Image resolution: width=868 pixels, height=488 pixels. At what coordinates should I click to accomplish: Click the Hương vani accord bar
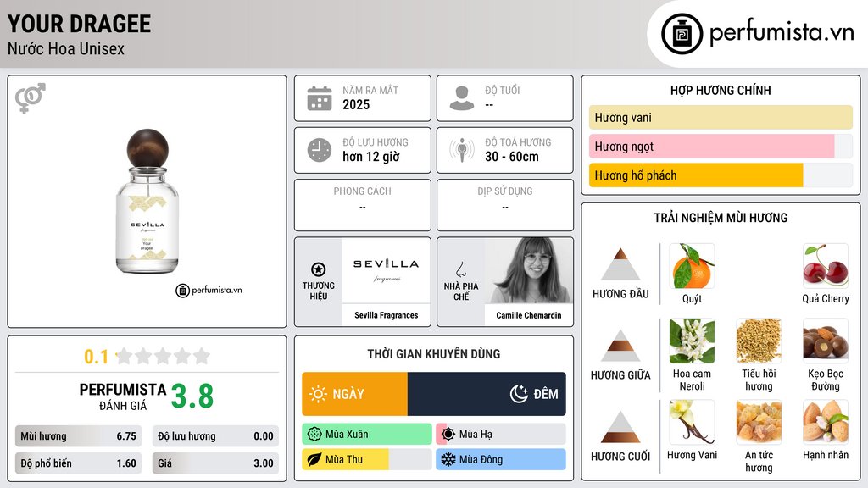coord(721,117)
